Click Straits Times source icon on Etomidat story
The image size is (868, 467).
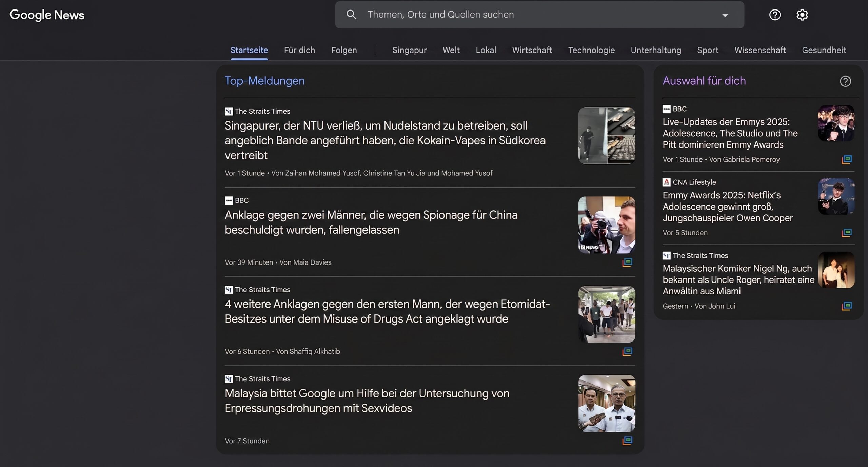coord(229,290)
